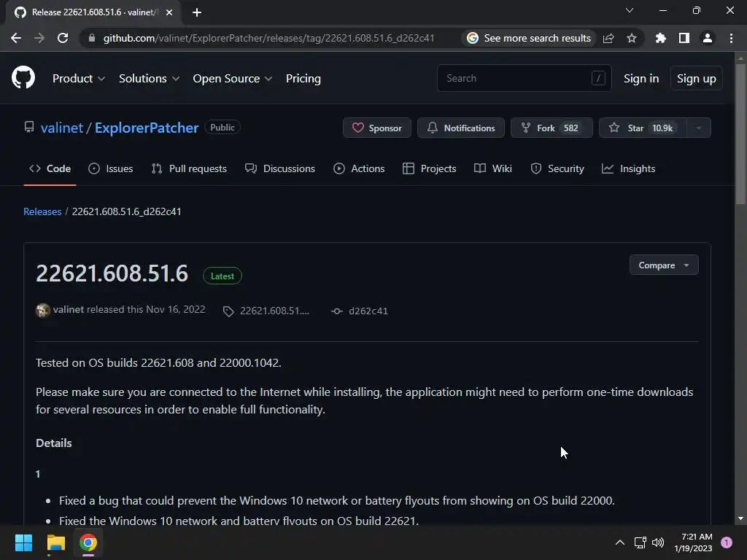
Task: Expand the Solutions menu
Action: click(149, 79)
